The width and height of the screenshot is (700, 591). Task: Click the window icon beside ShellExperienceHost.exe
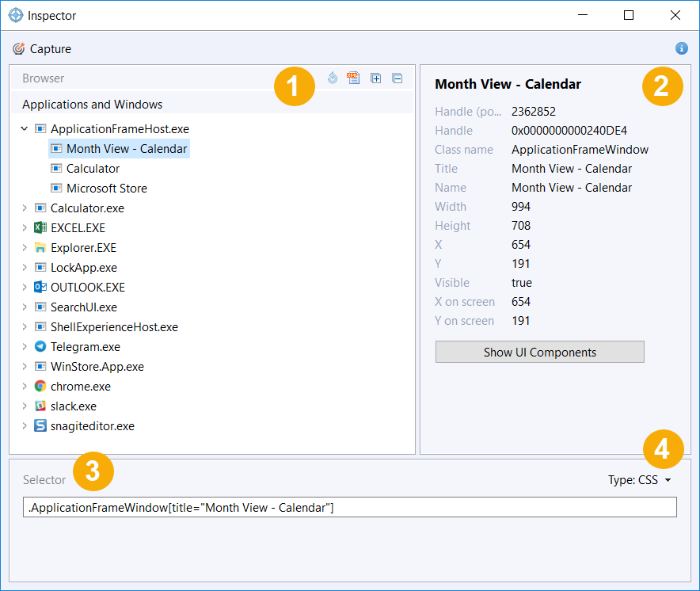40,326
